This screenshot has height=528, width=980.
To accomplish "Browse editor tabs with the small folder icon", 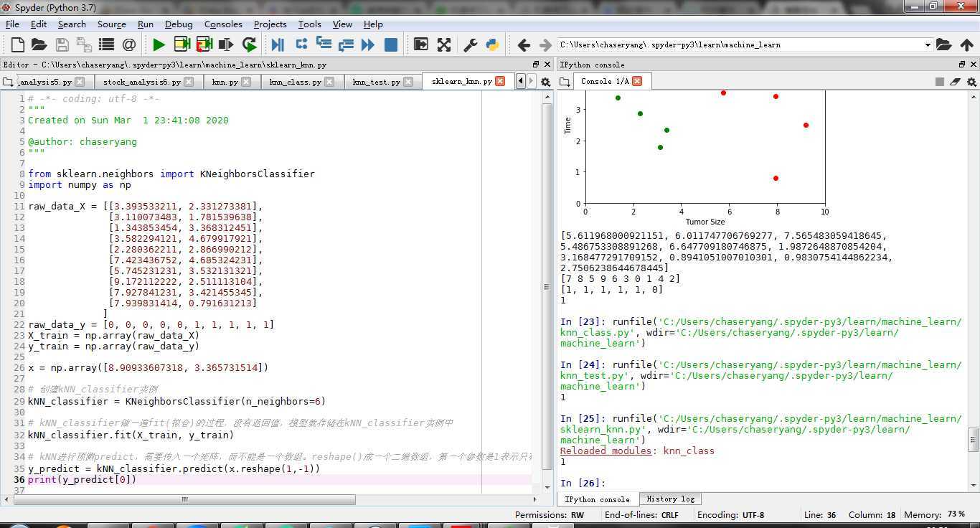I will click(9, 82).
